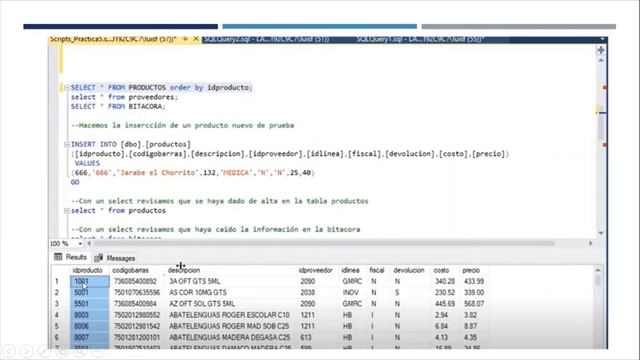The width and height of the screenshot is (640, 360).
Task: Click precio cell 3.82
Action: pyautogui.click(x=470, y=315)
